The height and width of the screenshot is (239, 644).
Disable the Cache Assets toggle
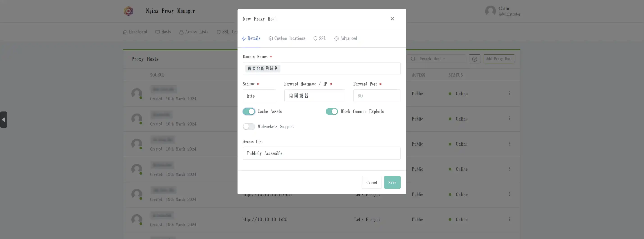[x=249, y=112]
